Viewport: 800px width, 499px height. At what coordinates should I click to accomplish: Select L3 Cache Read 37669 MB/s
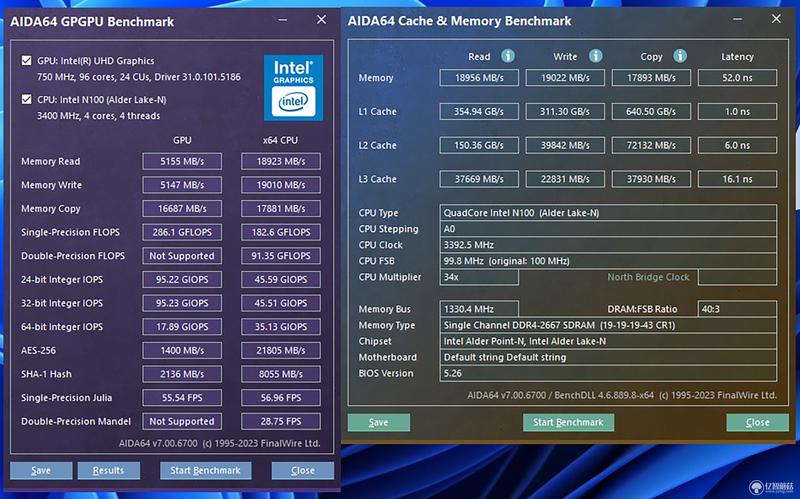coord(479,179)
